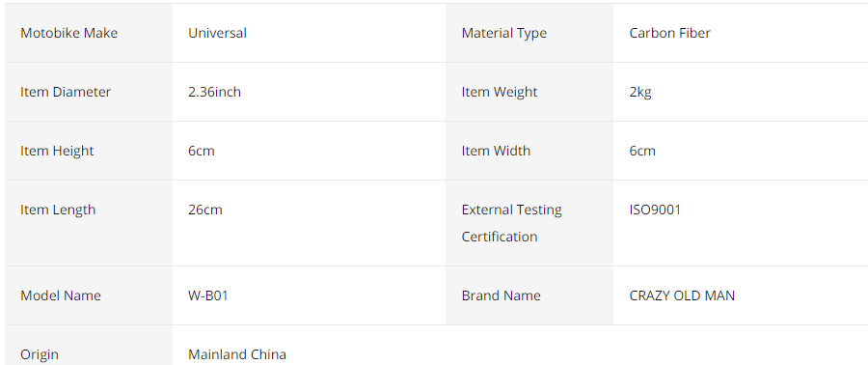Click the Item Length label
Image resolution: width=868 pixels, height=365 pixels.
click(x=58, y=210)
